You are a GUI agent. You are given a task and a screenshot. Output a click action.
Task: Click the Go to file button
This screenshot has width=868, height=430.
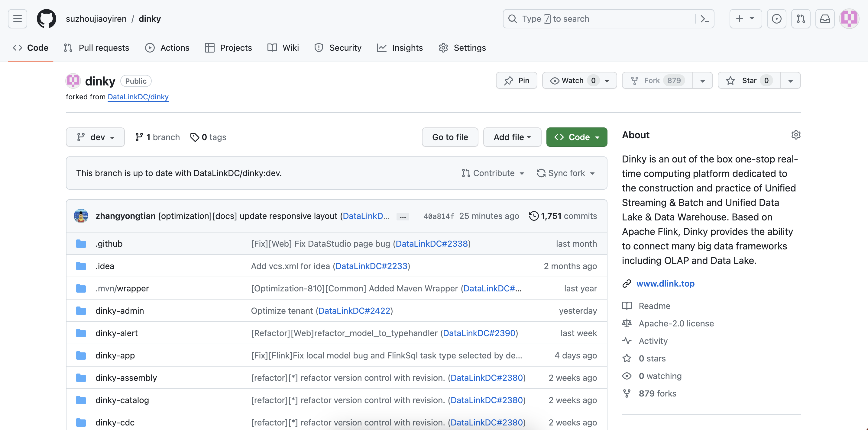450,137
